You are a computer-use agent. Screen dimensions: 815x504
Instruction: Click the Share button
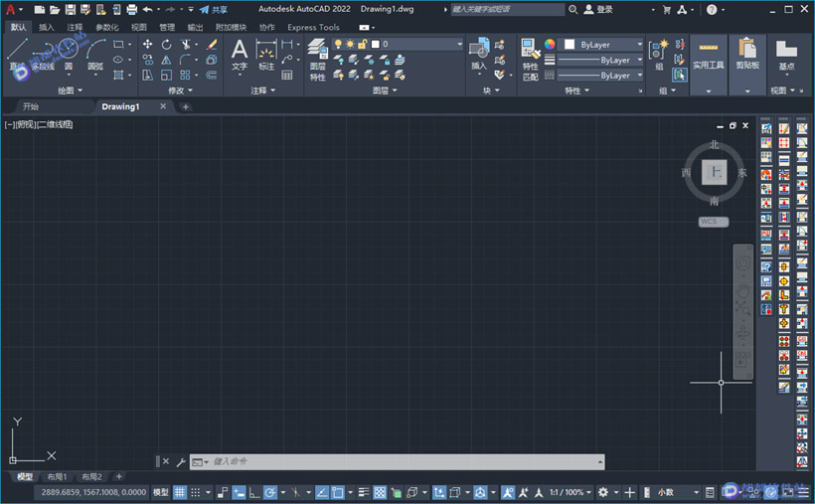pyautogui.click(x=214, y=9)
